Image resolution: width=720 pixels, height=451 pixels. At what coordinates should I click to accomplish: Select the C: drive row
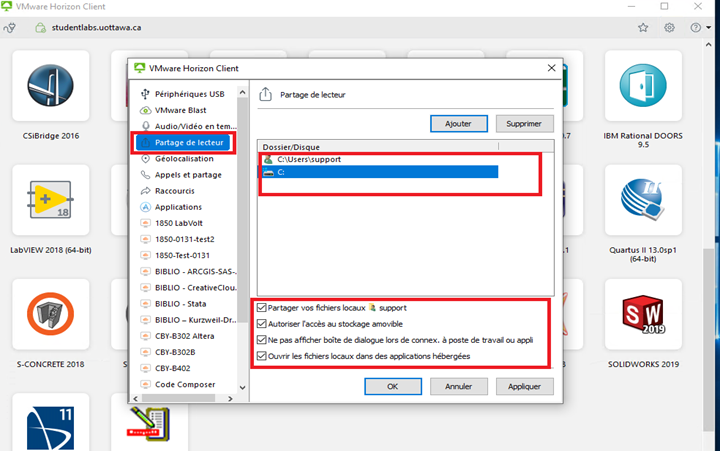coord(379,172)
